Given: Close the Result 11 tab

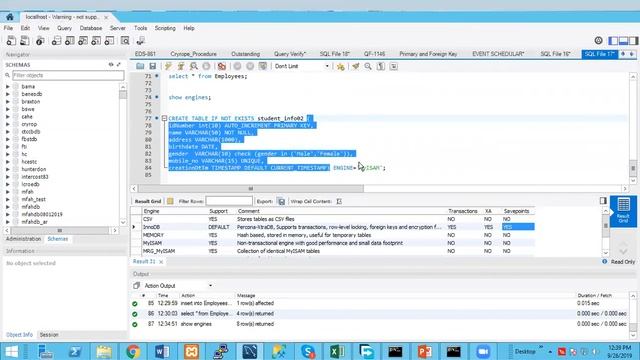Looking at the screenshot, I should pos(161,262).
